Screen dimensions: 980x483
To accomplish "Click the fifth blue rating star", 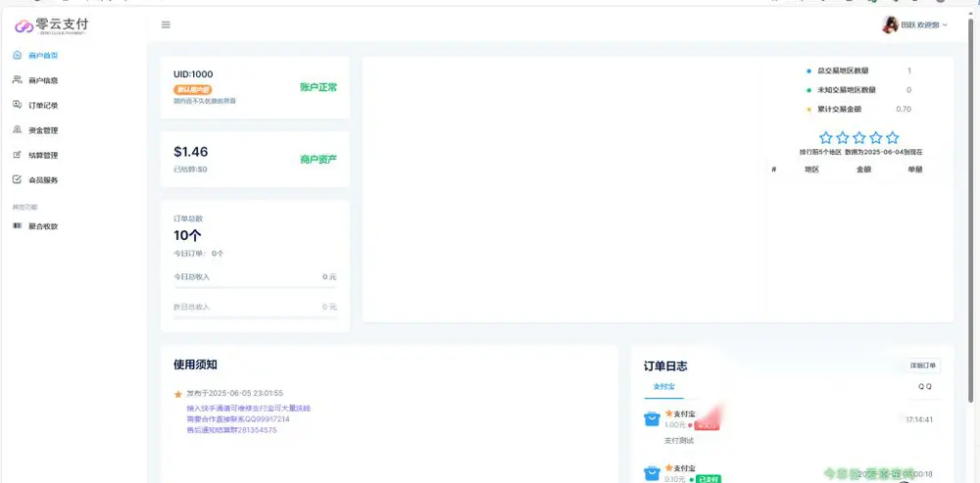I will (x=893, y=137).
